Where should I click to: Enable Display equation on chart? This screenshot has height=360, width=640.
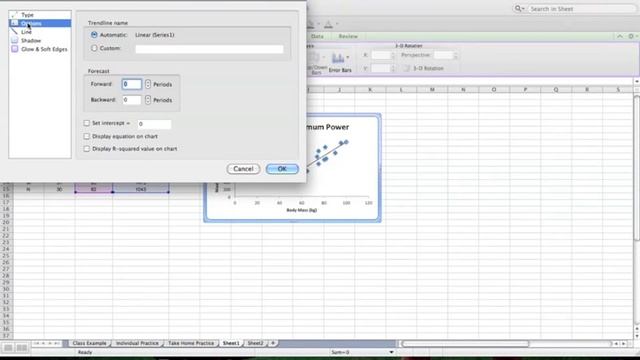click(x=87, y=136)
